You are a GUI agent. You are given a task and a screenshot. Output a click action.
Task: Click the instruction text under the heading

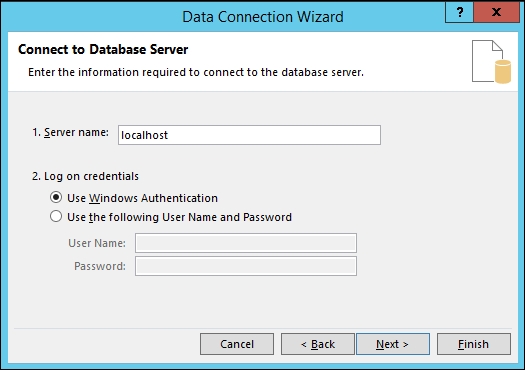pyautogui.click(x=196, y=72)
